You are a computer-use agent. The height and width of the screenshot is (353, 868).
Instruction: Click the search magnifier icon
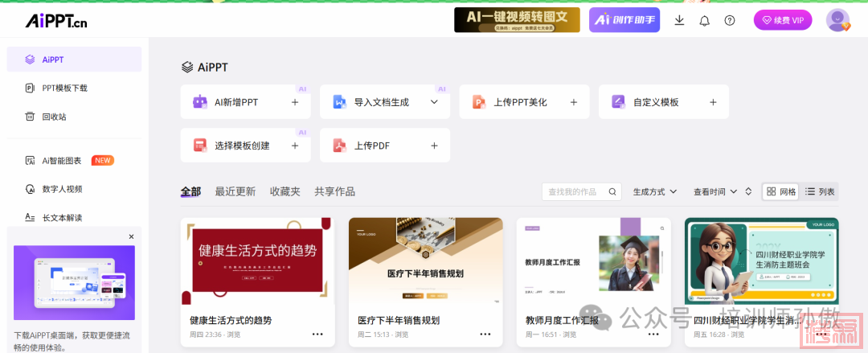[x=612, y=191]
